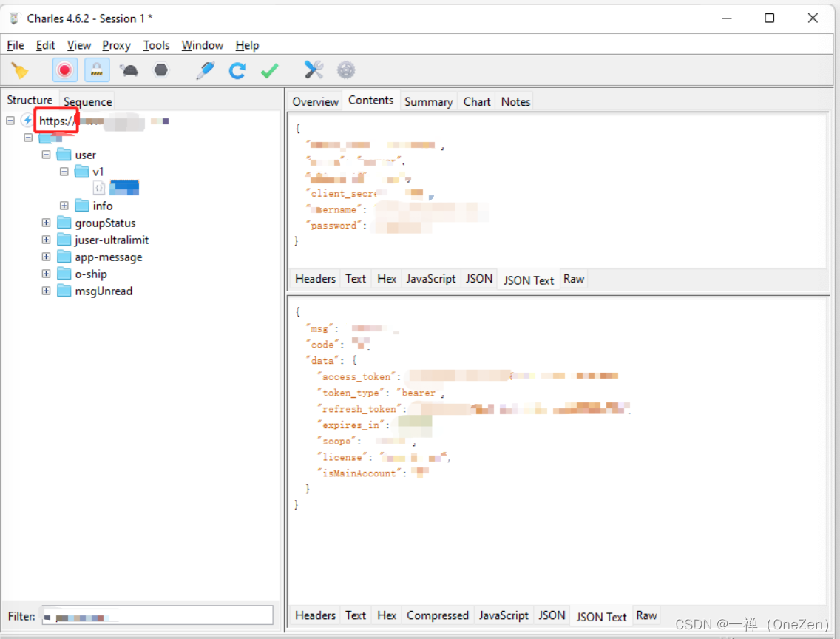Select the groupStatus folder row

[96, 223]
